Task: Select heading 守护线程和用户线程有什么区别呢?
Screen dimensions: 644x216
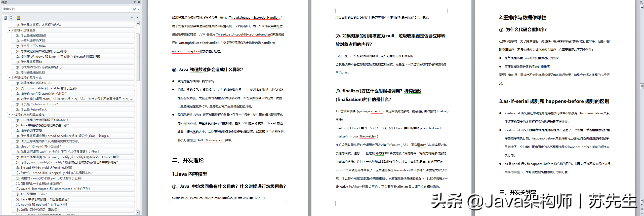Action: pos(73,51)
